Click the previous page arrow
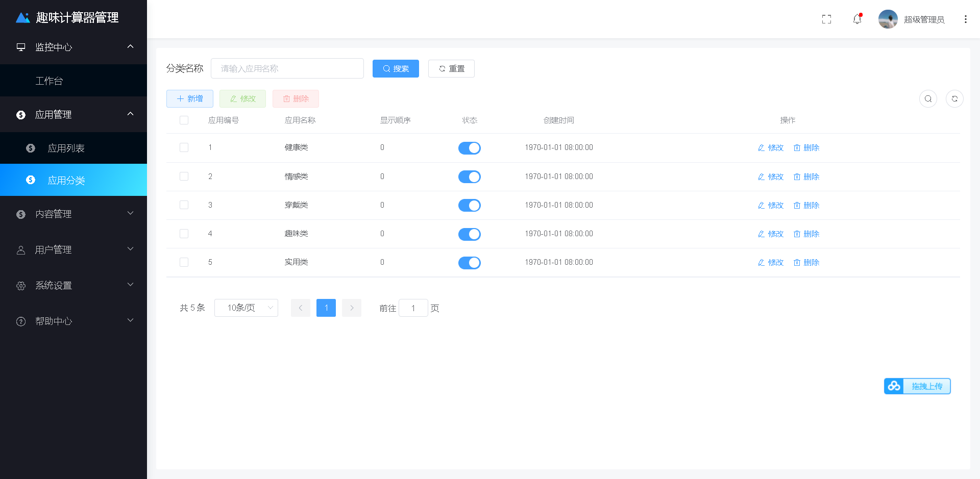This screenshot has height=479, width=980. 301,308
